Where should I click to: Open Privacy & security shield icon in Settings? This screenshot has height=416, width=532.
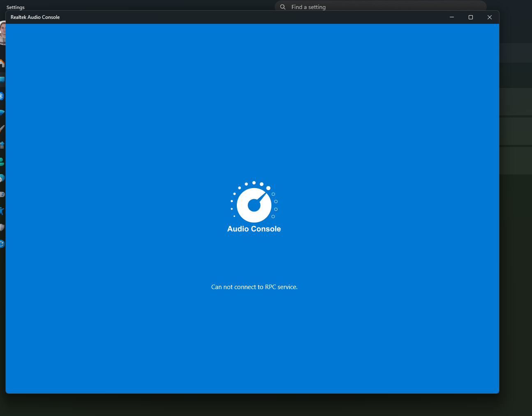coord(2,228)
